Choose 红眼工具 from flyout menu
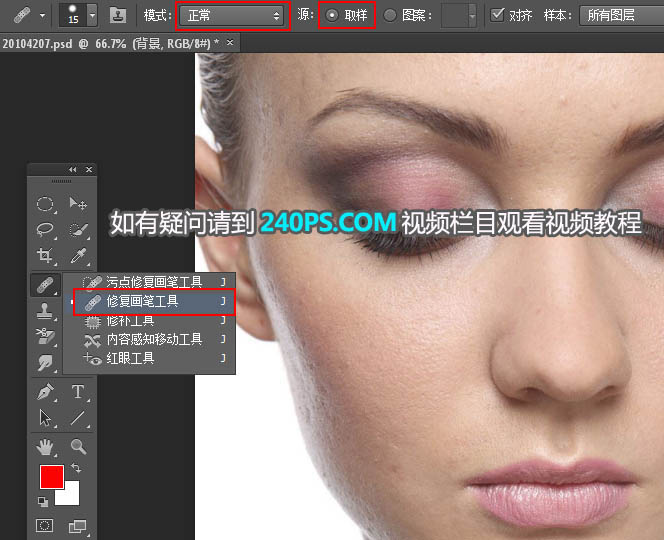Screen dimensions: 664x540 click(x=149, y=358)
